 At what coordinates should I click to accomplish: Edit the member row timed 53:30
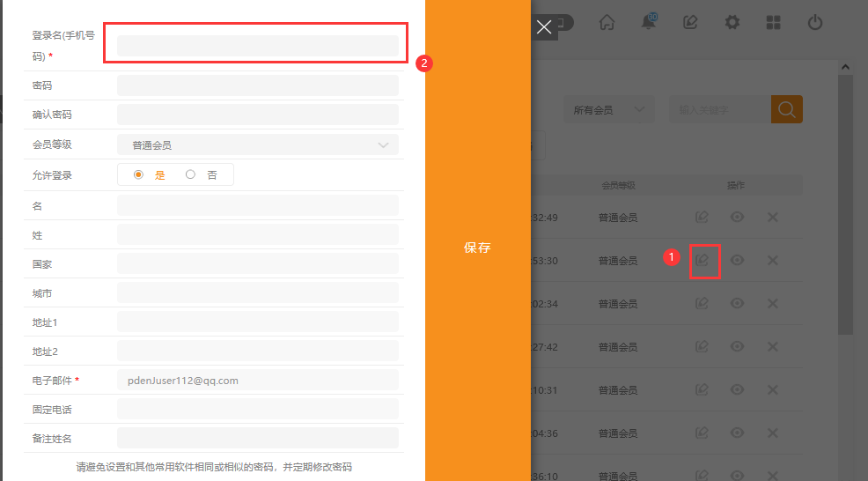[702, 261]
